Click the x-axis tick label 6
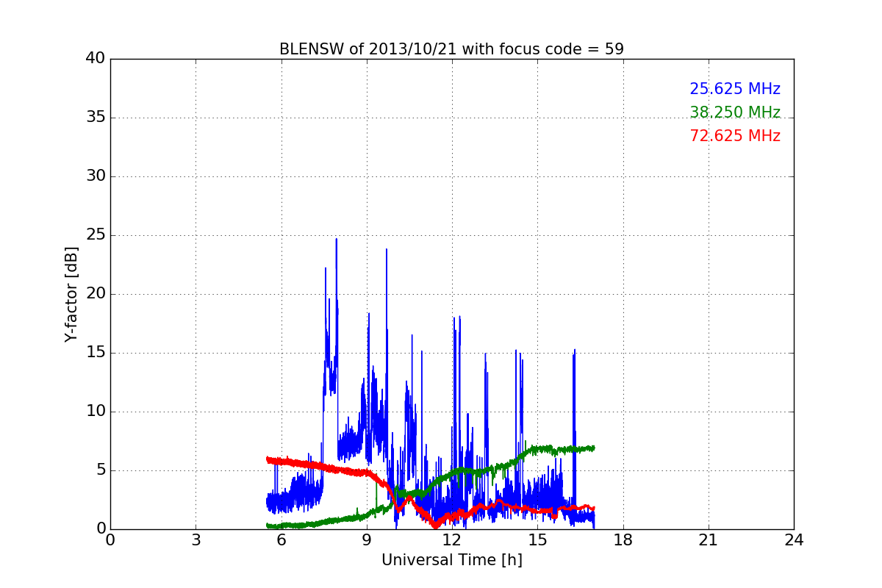This screenshot has width=882, height=588. coord(281,540)
